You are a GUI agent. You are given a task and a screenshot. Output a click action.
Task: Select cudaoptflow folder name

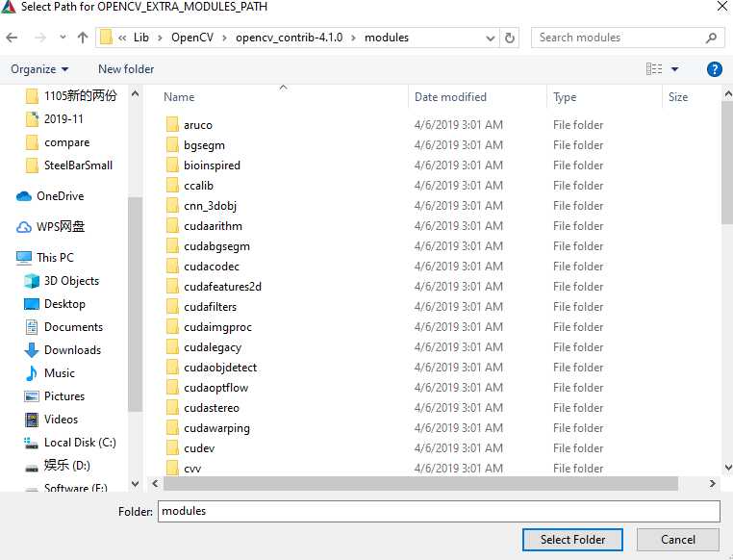click(x=216, y=388)
